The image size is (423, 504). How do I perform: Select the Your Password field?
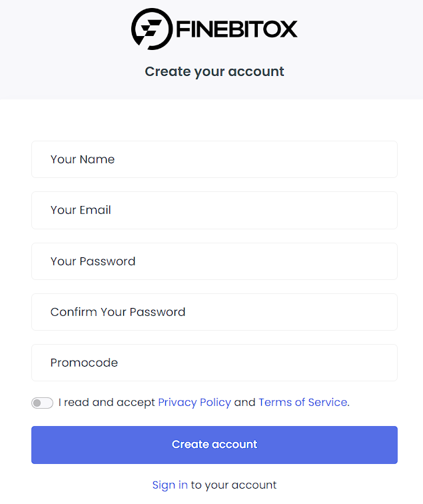[253, 261]
